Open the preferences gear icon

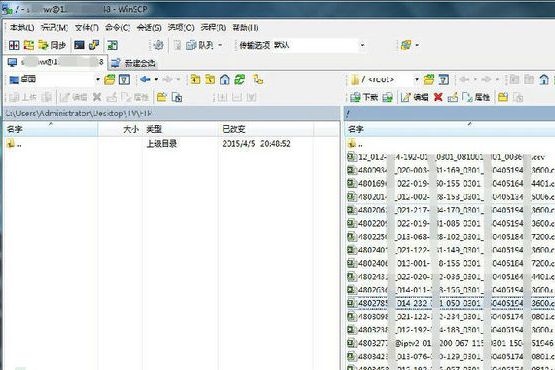(x=159, y=45)
